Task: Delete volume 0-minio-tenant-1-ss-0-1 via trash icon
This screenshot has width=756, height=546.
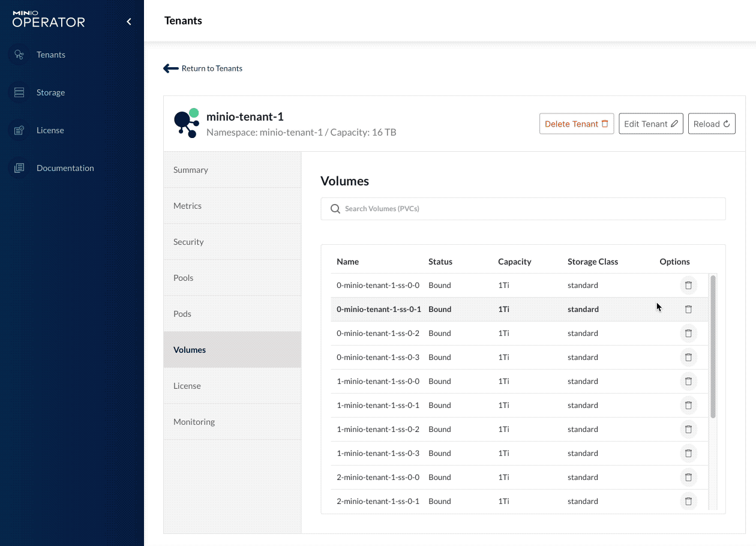Action: [688, 310]
